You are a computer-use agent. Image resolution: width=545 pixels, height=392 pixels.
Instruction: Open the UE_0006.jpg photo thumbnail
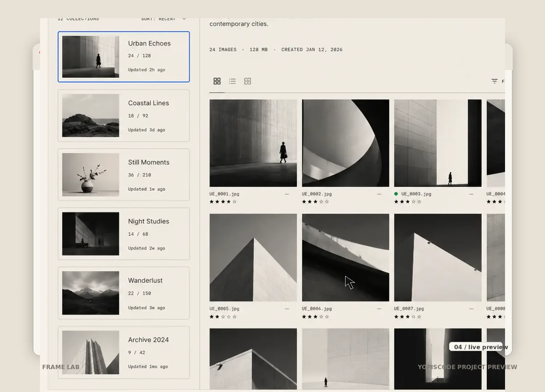click(346, 258)
